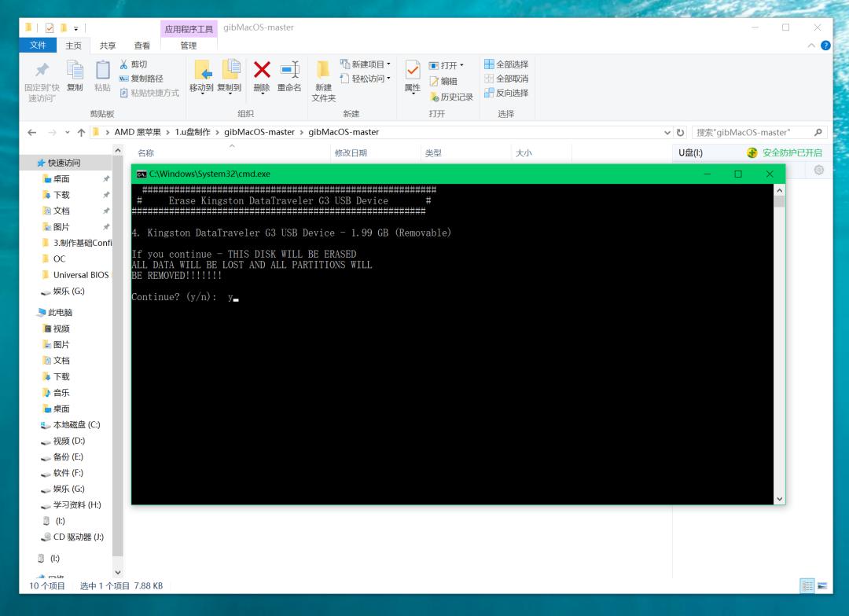
Task: Click the New Folder (新建文件夹) icon
Action: [x=323, y=71]
